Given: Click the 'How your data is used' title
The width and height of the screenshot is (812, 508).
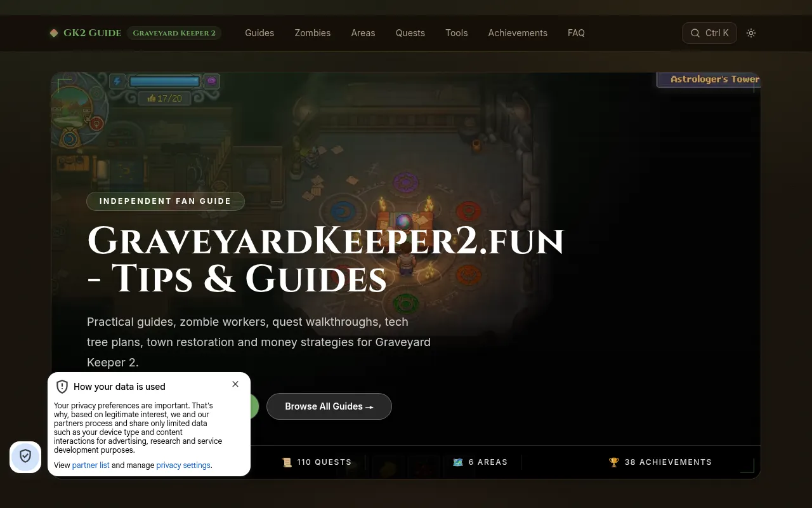Looking at the screenshot, I should tap(119, 387).
